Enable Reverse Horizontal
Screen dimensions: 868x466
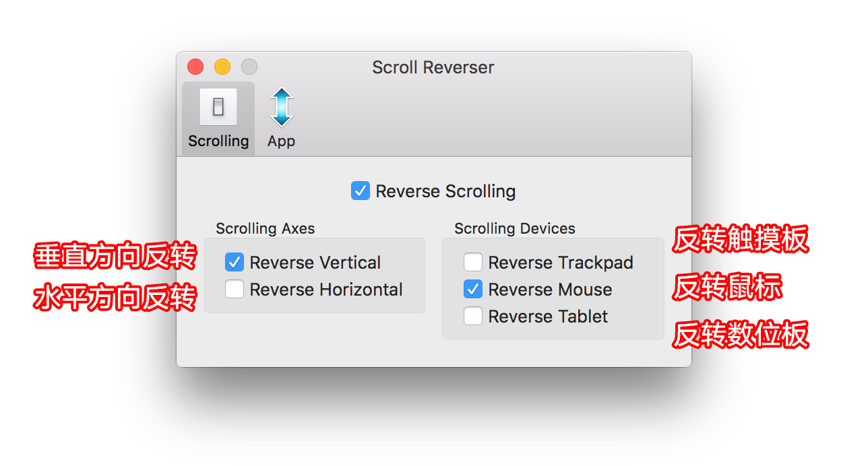[235, 290]
